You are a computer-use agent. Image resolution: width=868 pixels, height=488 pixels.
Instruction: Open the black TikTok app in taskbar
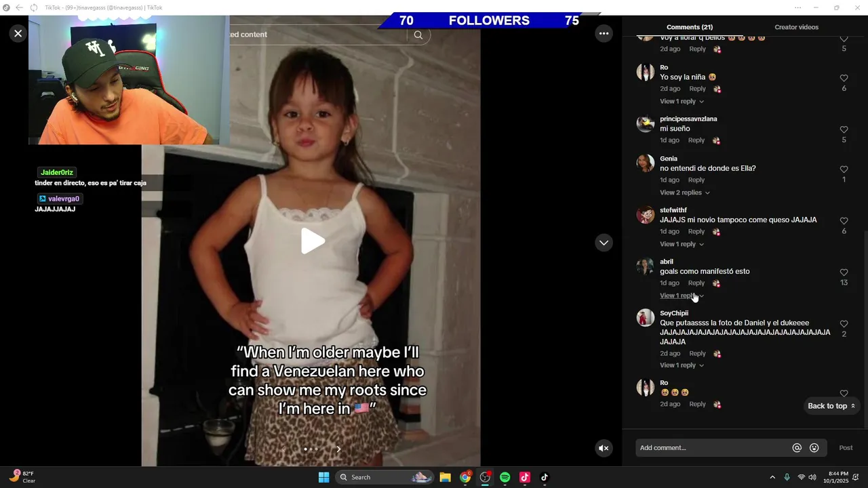coord(544,477)
